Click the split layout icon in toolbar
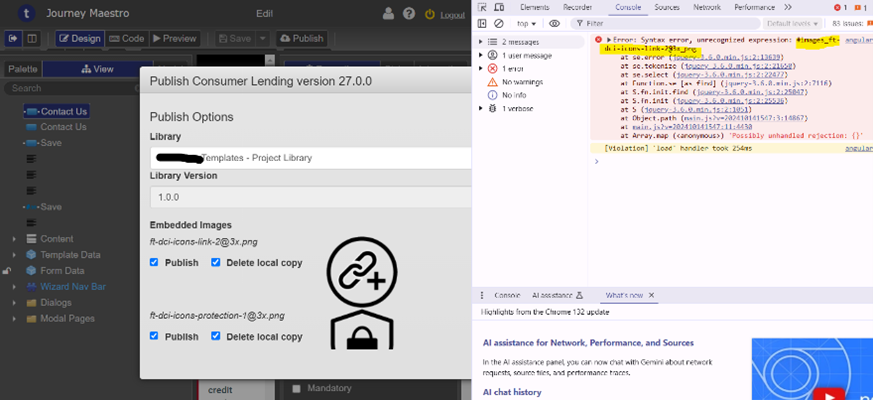 [x=32, y=38]
